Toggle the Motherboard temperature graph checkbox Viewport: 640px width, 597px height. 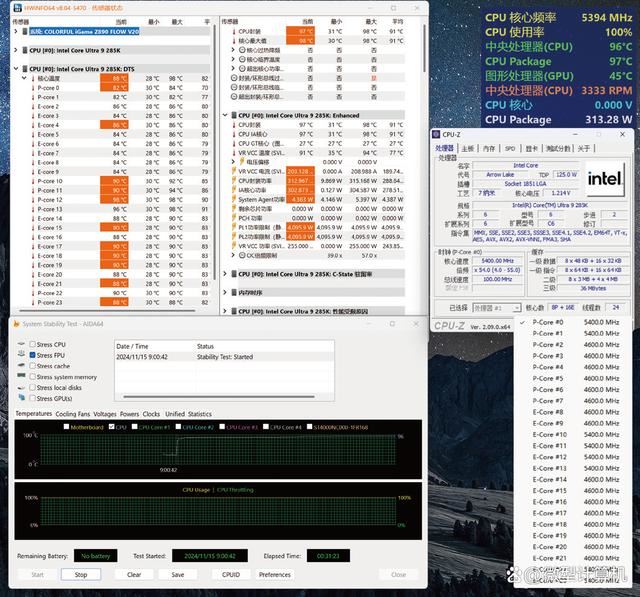pos(65,427)
